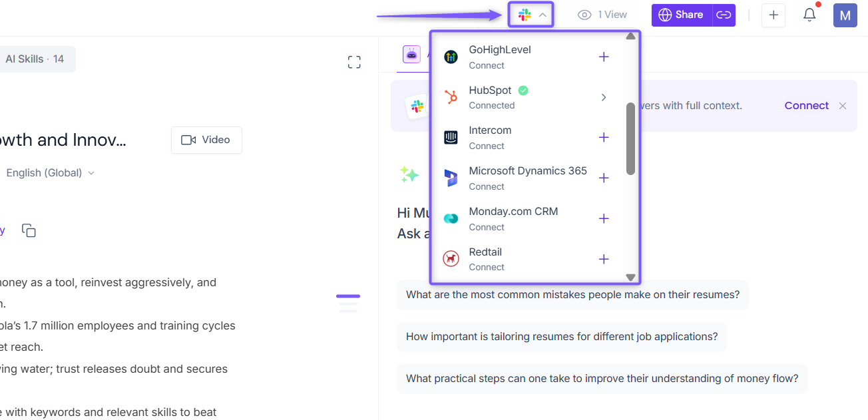
Task: Click the Connect link in Slack banner
Action: tap(806, 105)
